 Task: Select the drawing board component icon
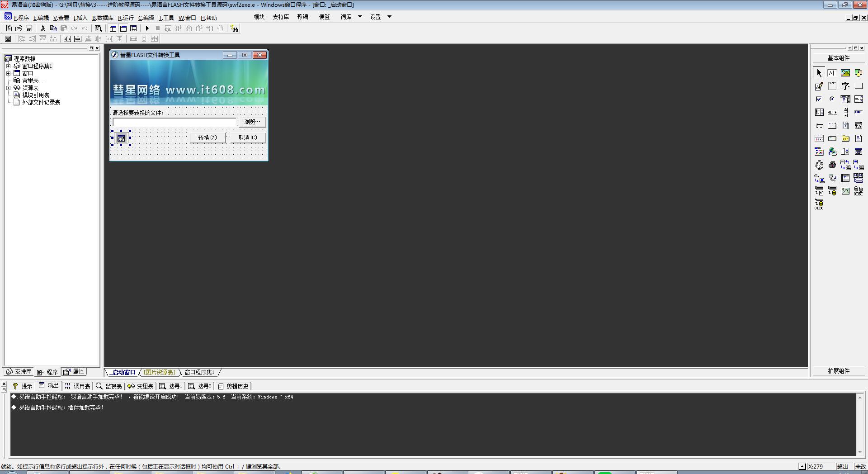pos(819,86)
